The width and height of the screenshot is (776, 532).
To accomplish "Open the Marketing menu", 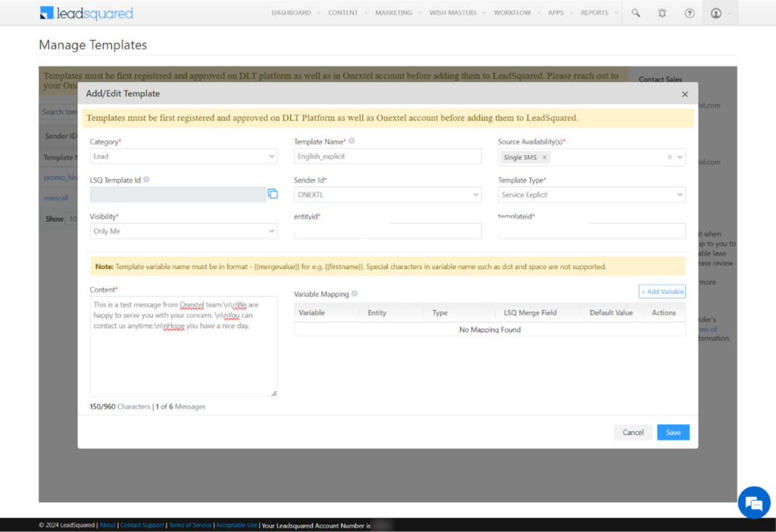I will point(393,13).
